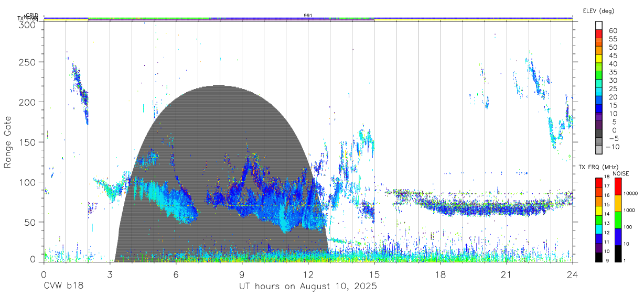
Task: Click the "30" label on ELEV colorbar
Action: [613, 81]
